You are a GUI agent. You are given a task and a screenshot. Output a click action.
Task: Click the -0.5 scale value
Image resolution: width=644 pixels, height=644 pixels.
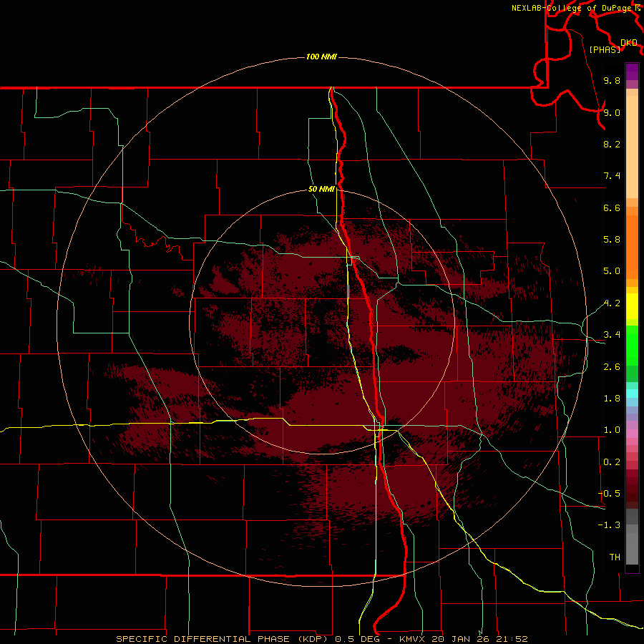coord(609,494)
